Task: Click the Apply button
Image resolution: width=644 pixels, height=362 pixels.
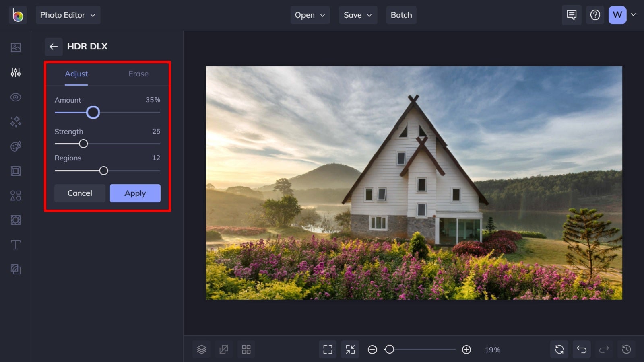Action: pyautogui.click(x=135, y=193)
